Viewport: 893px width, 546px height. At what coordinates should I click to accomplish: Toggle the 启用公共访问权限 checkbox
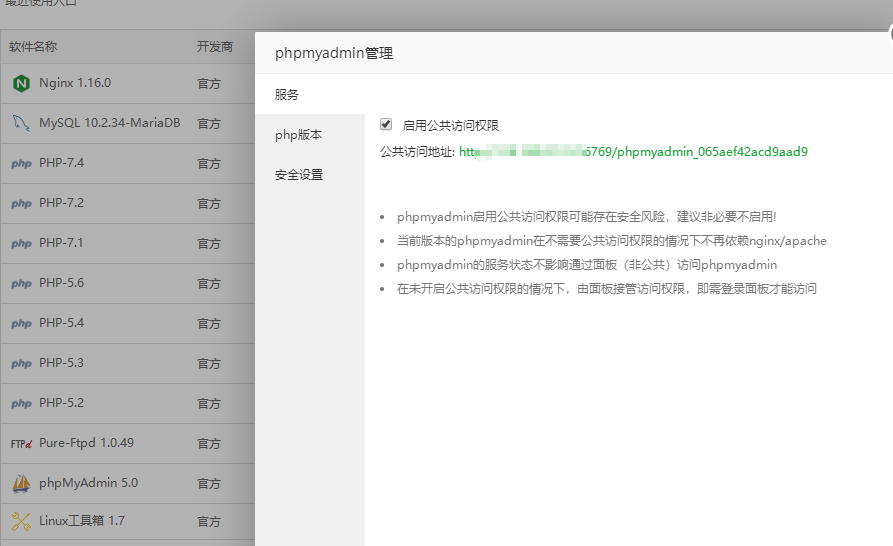pyautogui.click(x=386, y=124)
